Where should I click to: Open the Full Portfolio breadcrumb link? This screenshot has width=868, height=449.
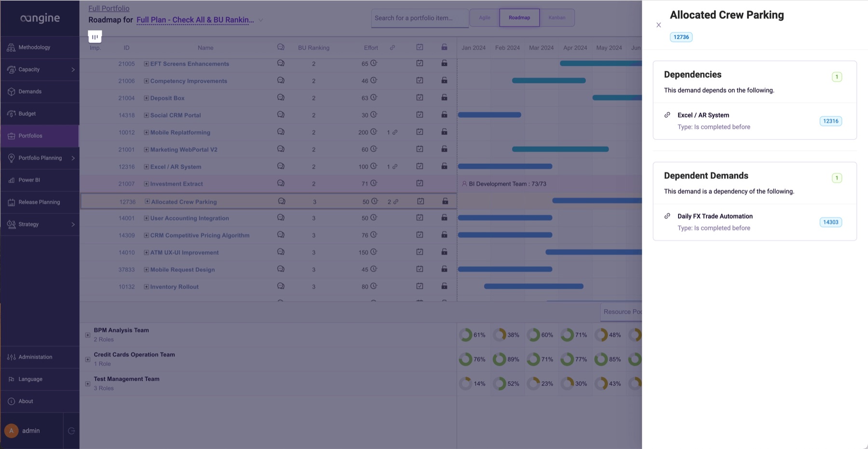(x=109, y=8)
